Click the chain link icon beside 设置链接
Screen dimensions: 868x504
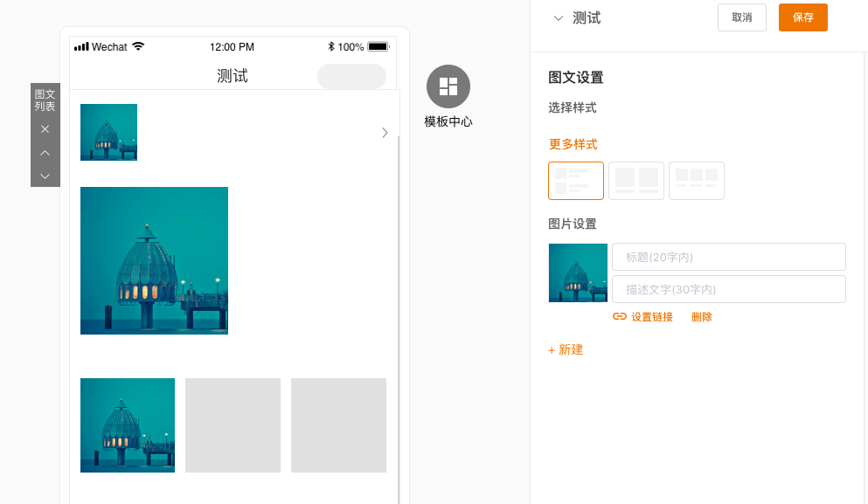coord(620,317)
